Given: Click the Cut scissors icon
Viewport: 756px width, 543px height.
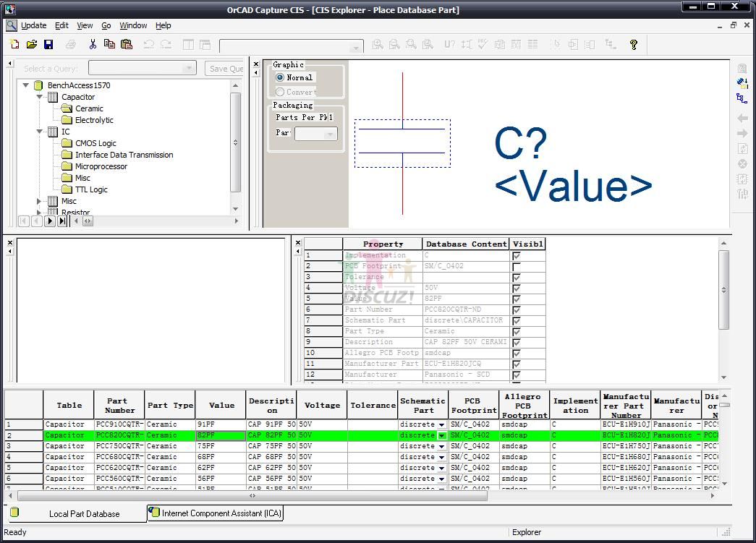Looking at the screenshot, I should click(x=93, y=45).
